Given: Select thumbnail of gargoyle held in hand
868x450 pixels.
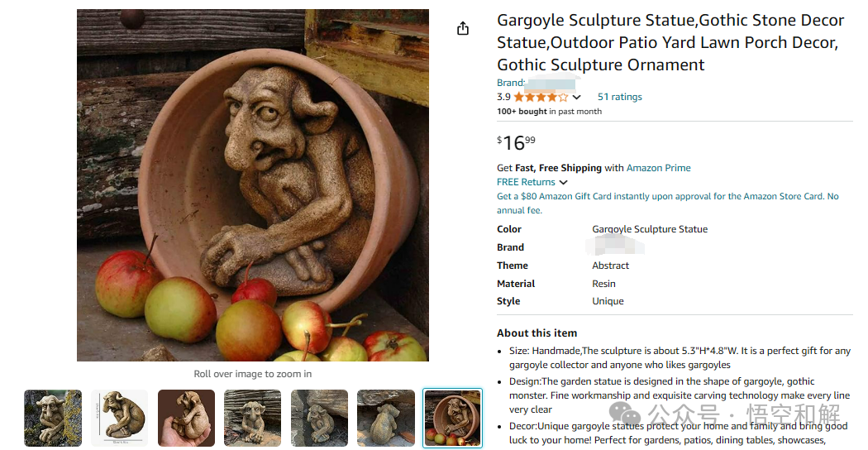Looking at the screenshot, I should pos(187,419).
